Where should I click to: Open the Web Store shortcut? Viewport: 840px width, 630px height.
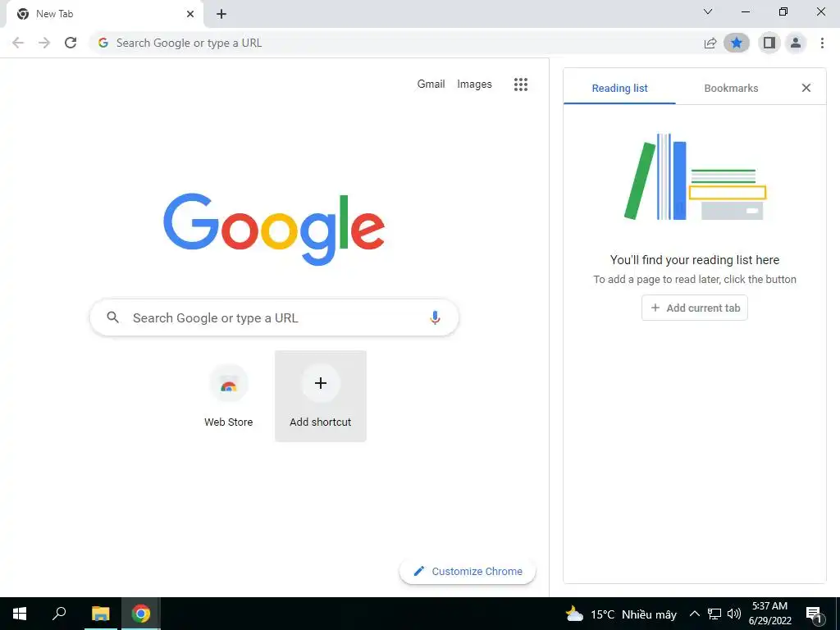[229, 396]
